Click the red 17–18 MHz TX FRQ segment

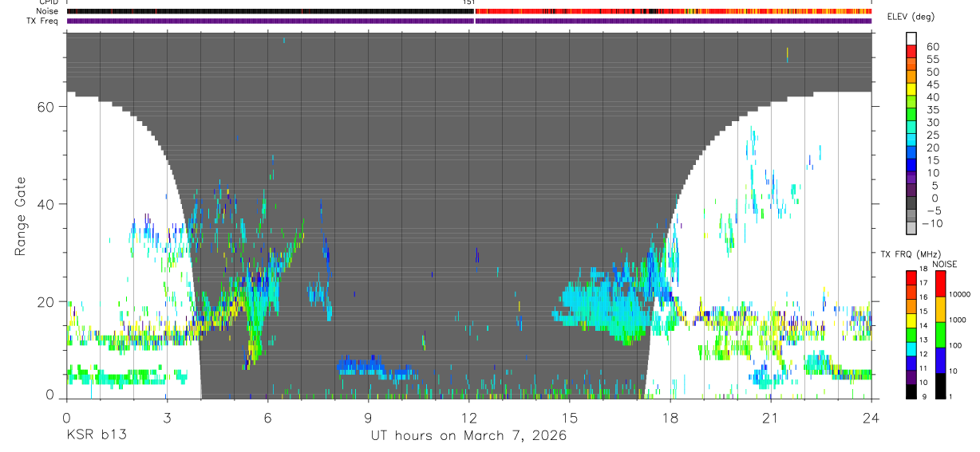(911, 277)
